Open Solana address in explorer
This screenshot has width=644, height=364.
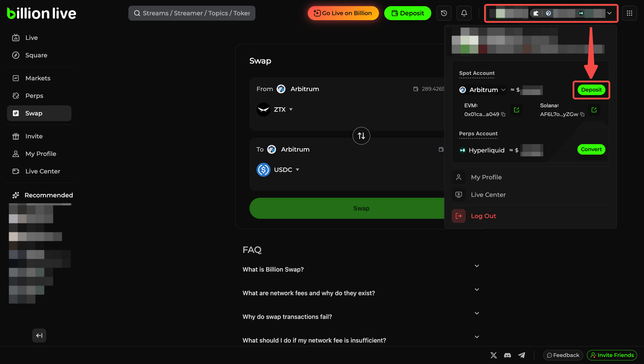[594, 110]
